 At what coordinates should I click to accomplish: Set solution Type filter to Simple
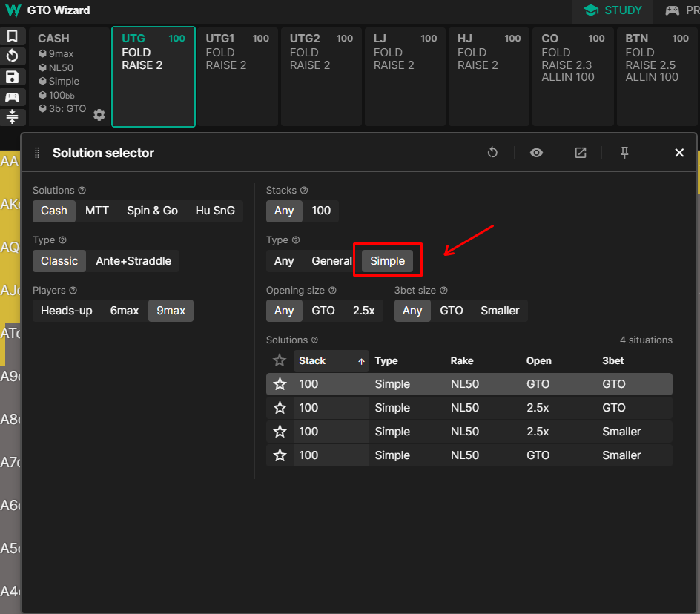coord(388,261)
